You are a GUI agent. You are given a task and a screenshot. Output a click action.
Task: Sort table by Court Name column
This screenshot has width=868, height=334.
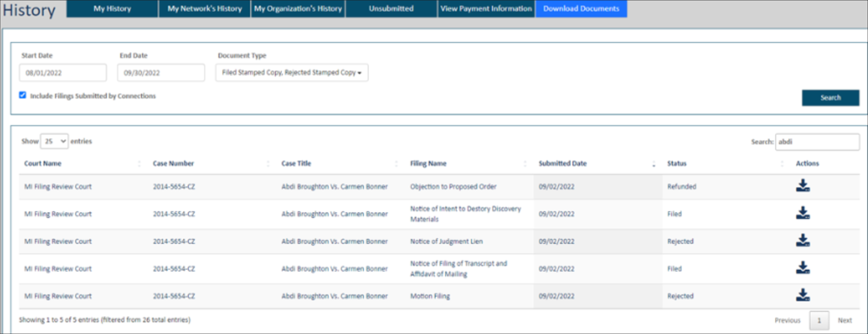tap(43, 163)
